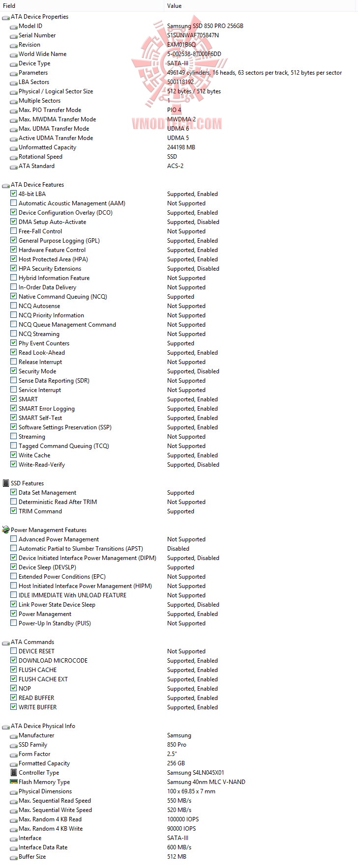The width and height of the screenshot is (358, 868).
Task: Click the drive icon beside World Wide Name
Action: (14, 55)
